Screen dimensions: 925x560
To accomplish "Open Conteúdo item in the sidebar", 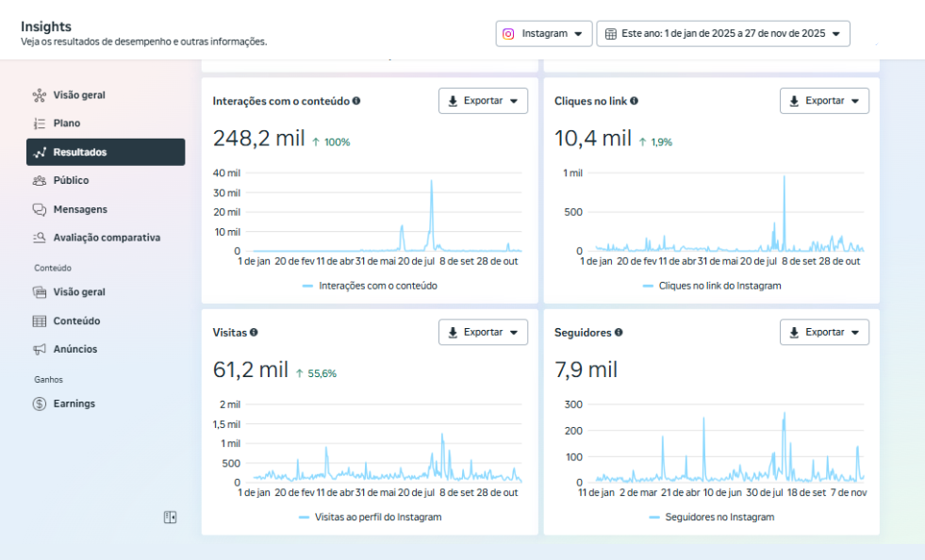I will point(76,321).
